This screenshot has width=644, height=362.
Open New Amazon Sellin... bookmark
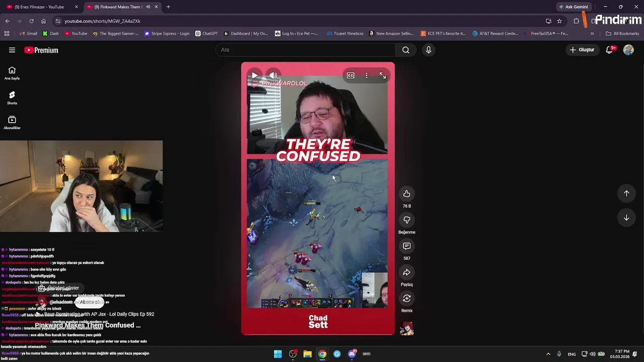[391, 34]
